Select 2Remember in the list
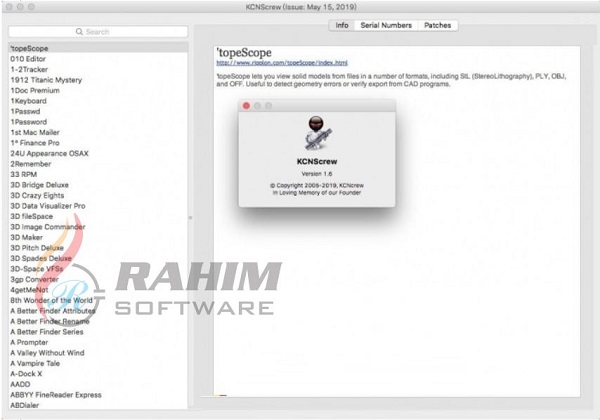 pos(98,164)
